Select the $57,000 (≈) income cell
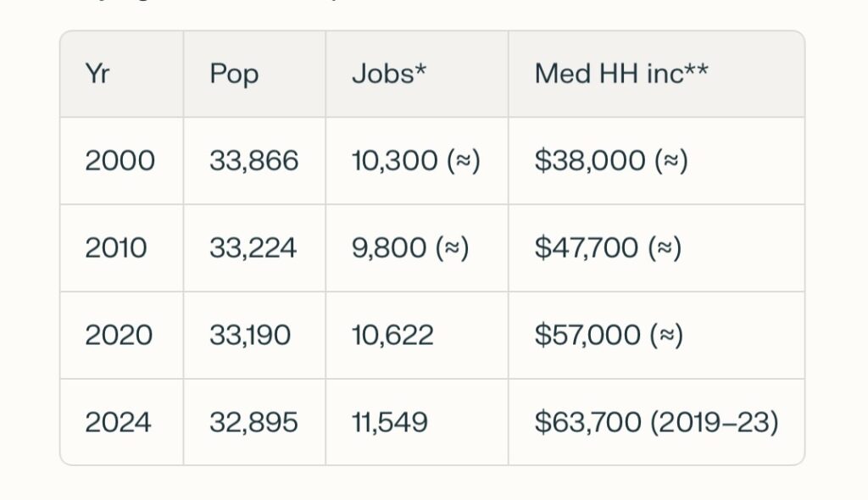 pyautogui.click(x=609, y=336)
